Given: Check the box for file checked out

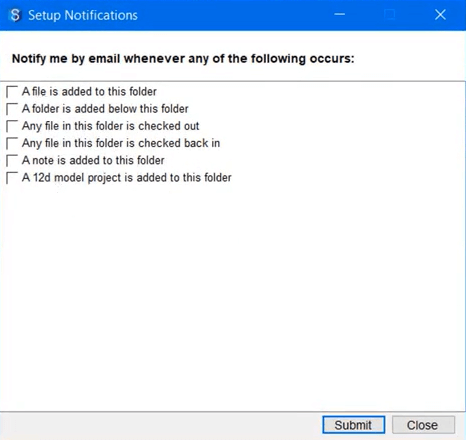Looking at the screenshot, I should [12, 126].
